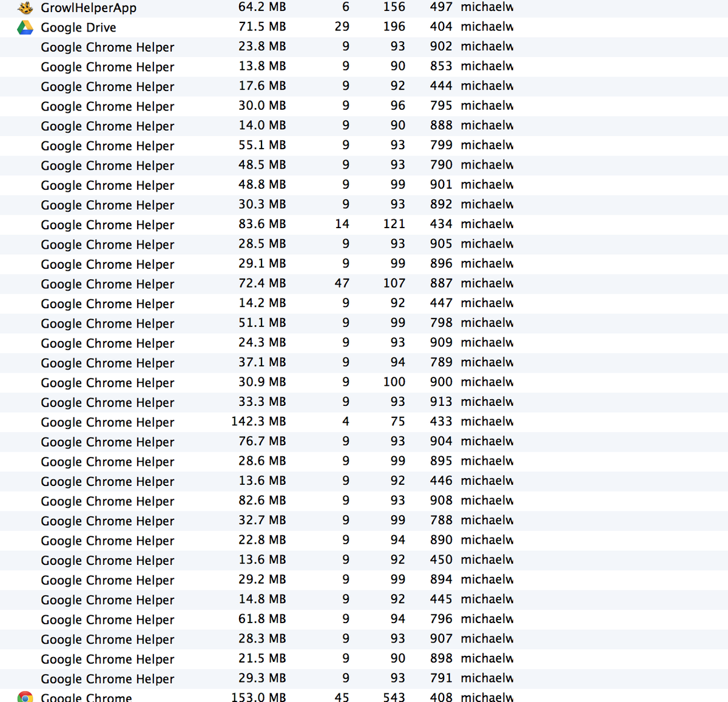
Task: Choose the cell showing PID 890
Action: pos(441,539)
